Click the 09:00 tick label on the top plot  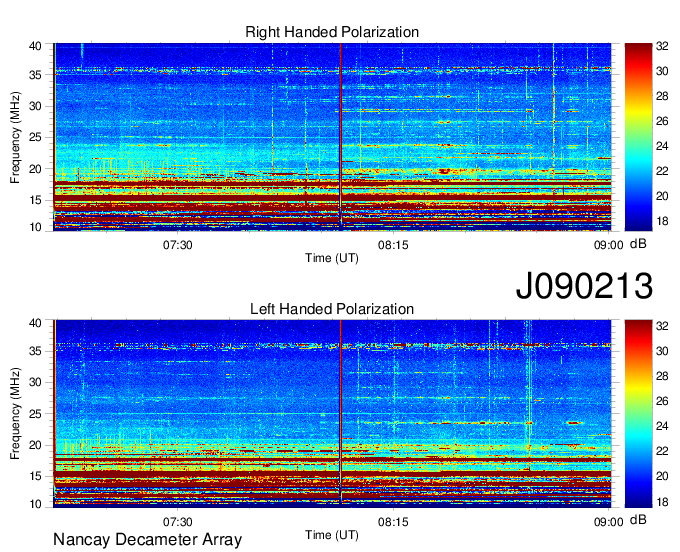tap(608, 245)
